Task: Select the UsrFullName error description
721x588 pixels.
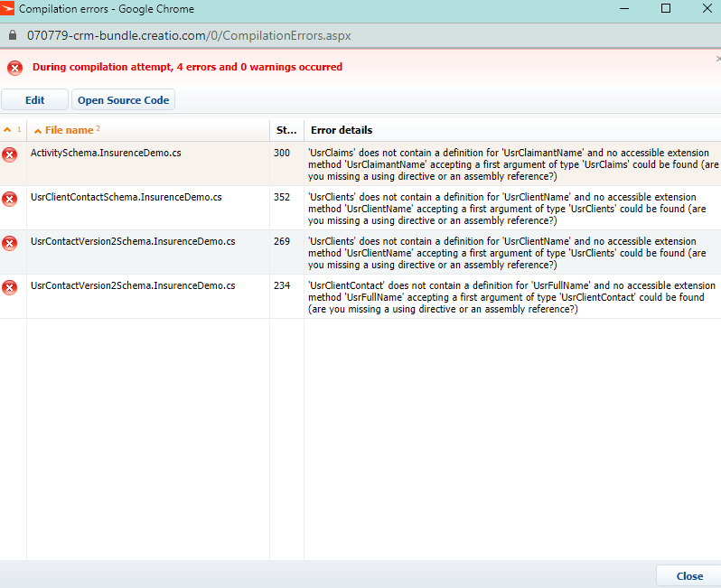Action: click(511, 297)
